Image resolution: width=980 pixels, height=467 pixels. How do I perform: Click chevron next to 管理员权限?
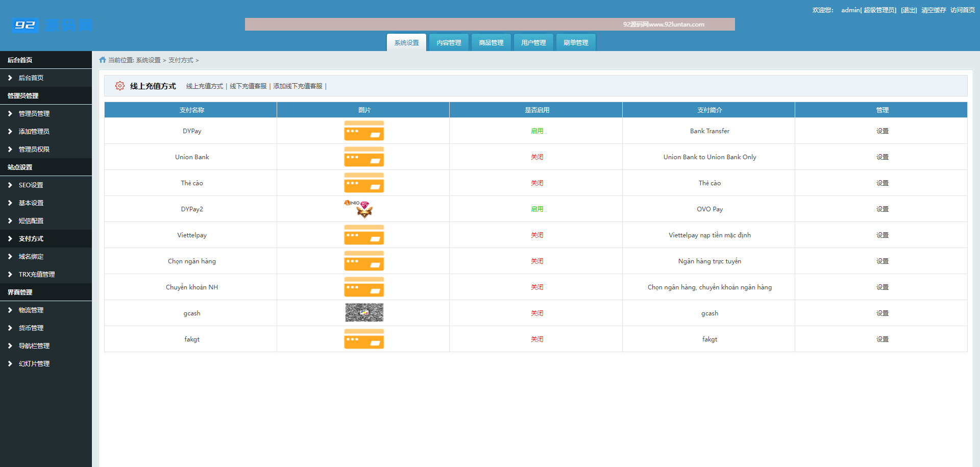tap(10, 149)
